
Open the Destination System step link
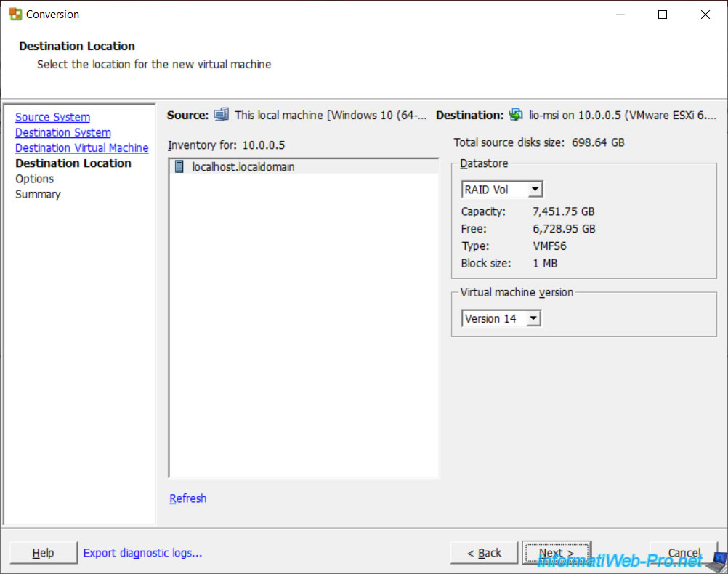63,132
